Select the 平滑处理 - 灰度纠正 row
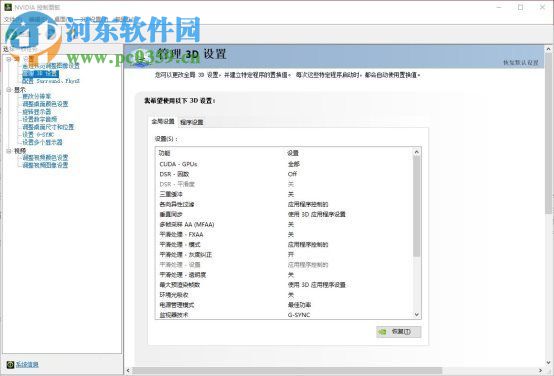Viewport: 554px width, 376px height. [x=284, y=254]
